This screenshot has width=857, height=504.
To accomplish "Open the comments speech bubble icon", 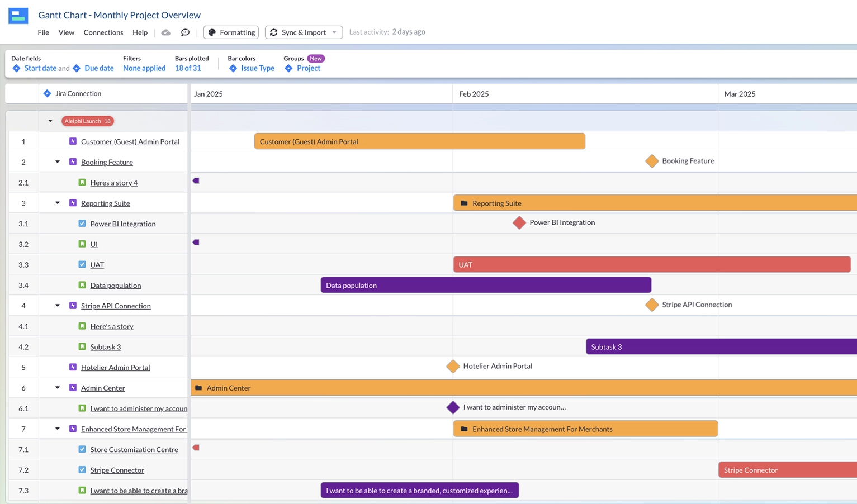I will 185,32.
